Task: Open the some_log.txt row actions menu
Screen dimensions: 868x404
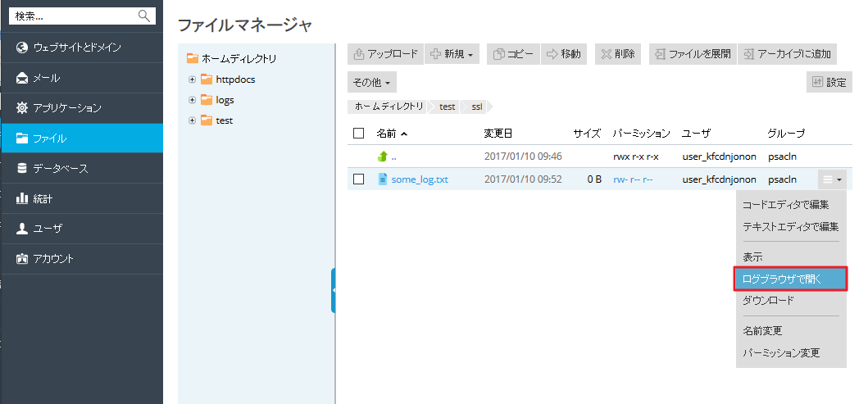Action: pyautogui.click(x=832, y=179)
